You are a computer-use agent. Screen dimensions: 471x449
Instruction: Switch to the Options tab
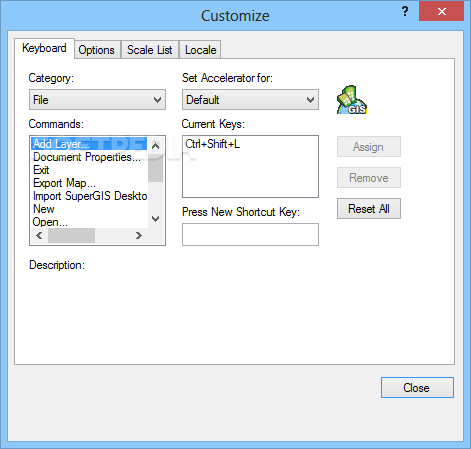click(x=97, y=50)
